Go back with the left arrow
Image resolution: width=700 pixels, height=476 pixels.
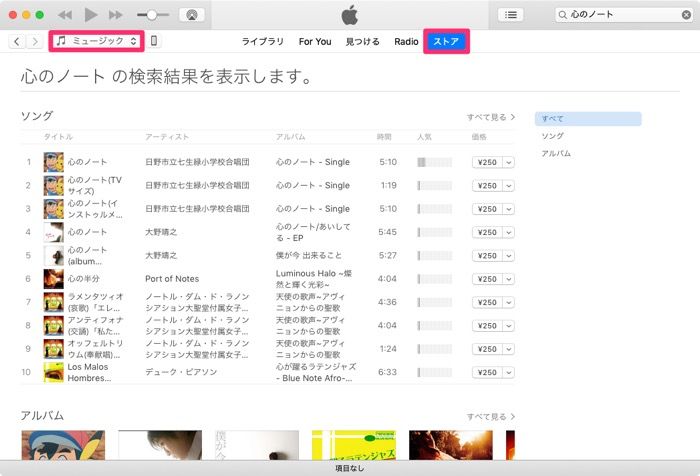pos(17,42)
